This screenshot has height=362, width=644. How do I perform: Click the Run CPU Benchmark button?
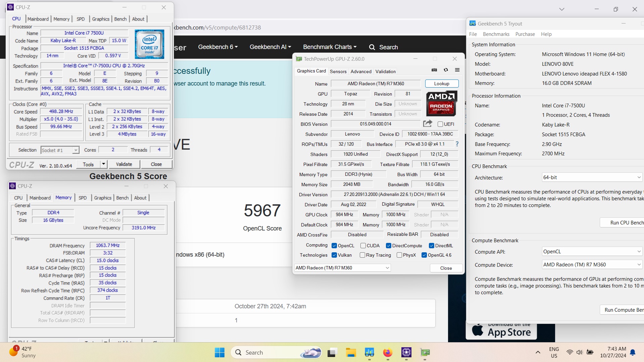pyautogui.click(x=622, y=222)
